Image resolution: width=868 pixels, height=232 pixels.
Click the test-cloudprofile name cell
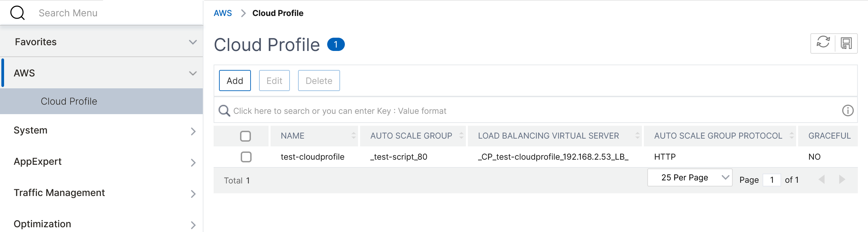point(313,157)
